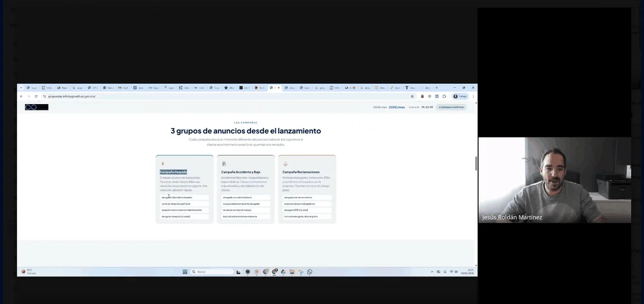Click keyword 'reclamar accidente trabajo'
Screen dimensions: 644x304
[x=246, y=210]
